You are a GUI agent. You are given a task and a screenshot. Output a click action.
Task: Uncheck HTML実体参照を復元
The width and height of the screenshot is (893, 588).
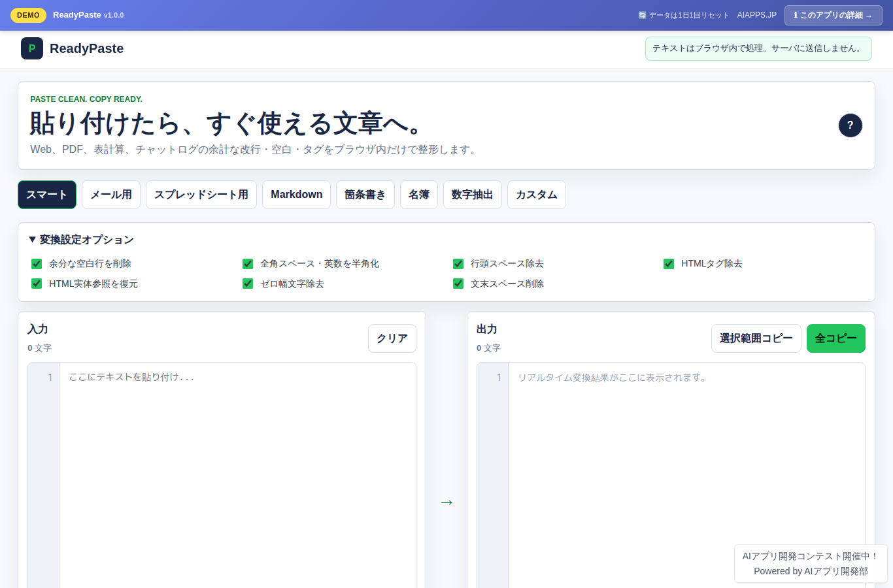[x=37, y=284]
